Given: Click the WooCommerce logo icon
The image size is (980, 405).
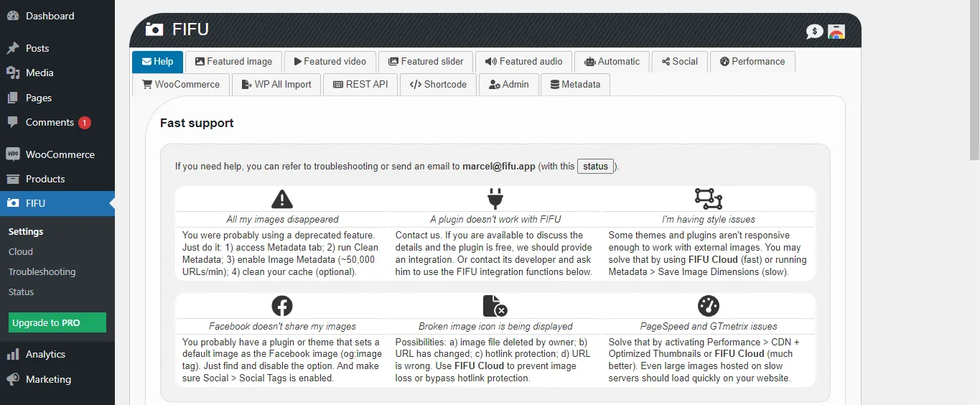Looking at the screenshot, I should 13,154.
